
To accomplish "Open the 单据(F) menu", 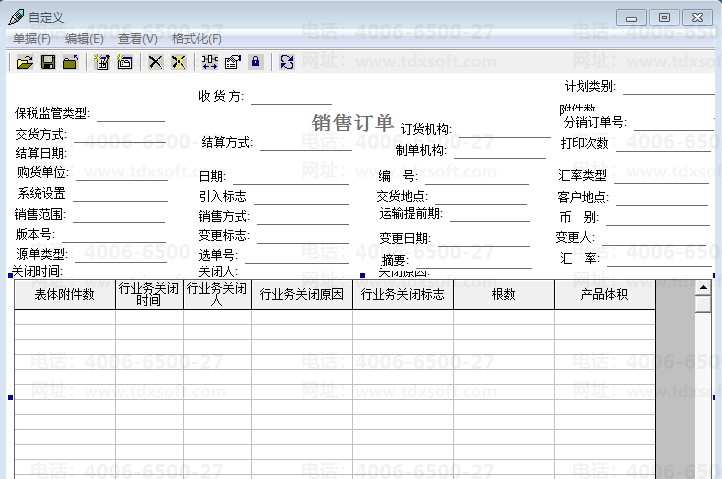I will (x=32, y=39).
